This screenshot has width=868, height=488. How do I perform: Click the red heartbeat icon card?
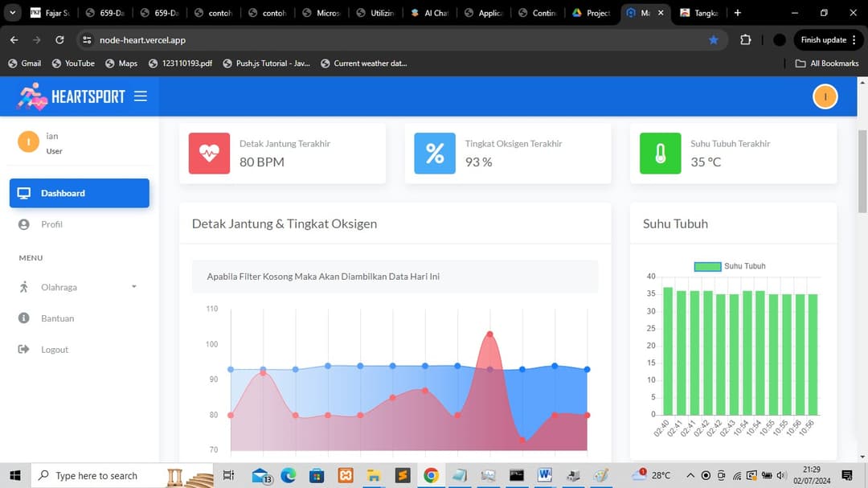tap(209, 153)
